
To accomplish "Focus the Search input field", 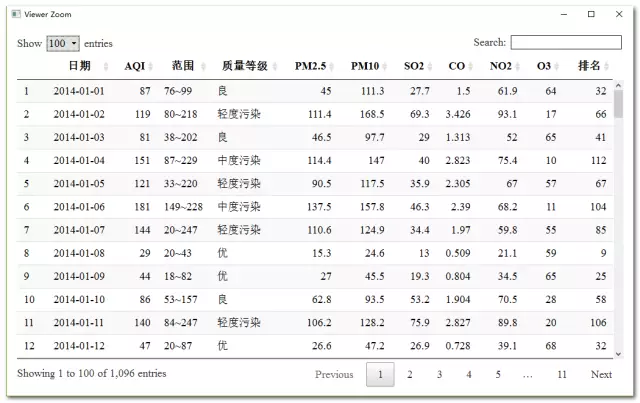I will point(566,42).
